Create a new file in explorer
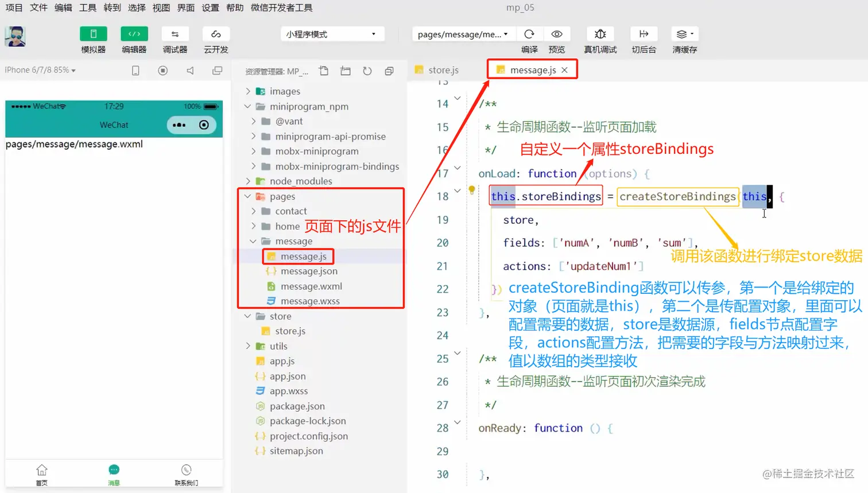The width and height of the screenshot is (868, 493). [x=324, y=71]
